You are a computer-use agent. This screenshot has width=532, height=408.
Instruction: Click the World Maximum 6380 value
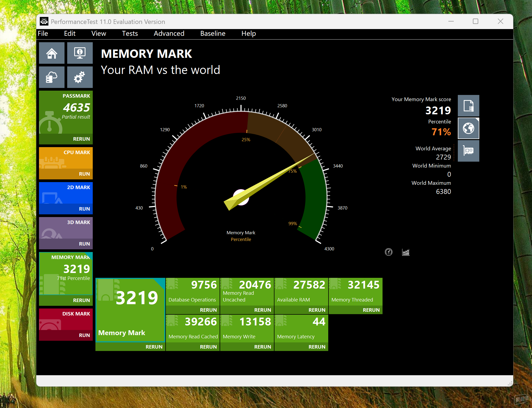pyautogui.click(x=443, y=191)
